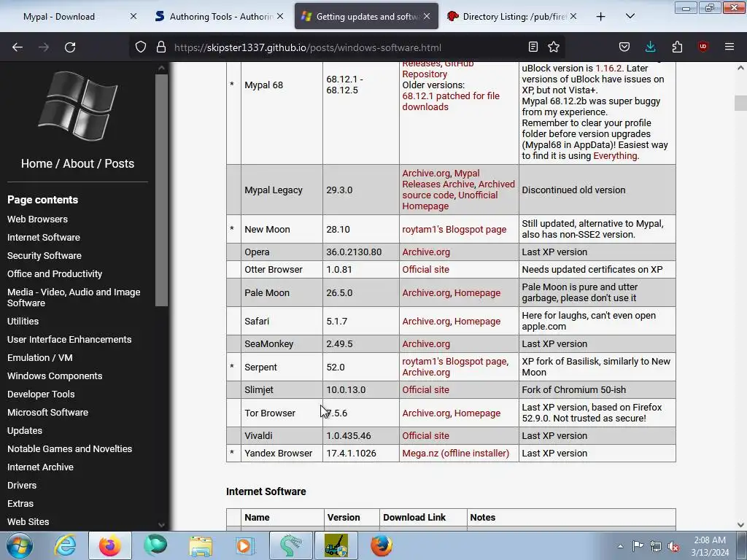747x560 pixels.
Task: Open the uBlock 1.16.2 version link
Action: tap(609, 68)
